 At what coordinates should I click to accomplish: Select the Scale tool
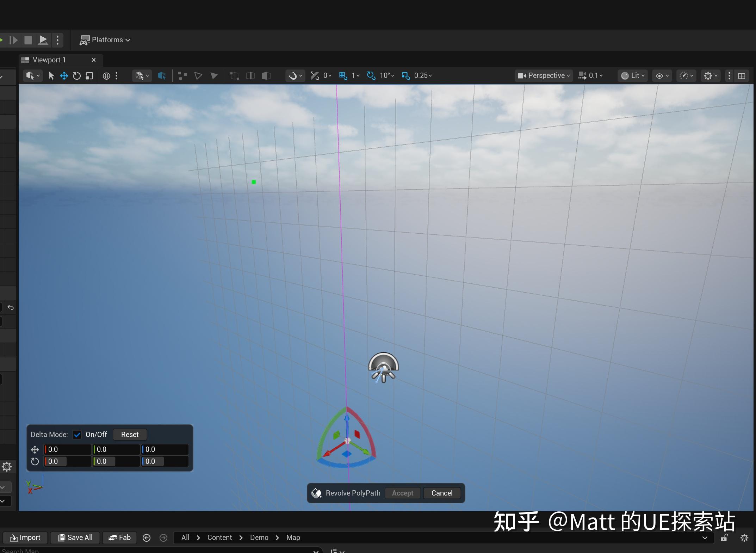[89, 76]
